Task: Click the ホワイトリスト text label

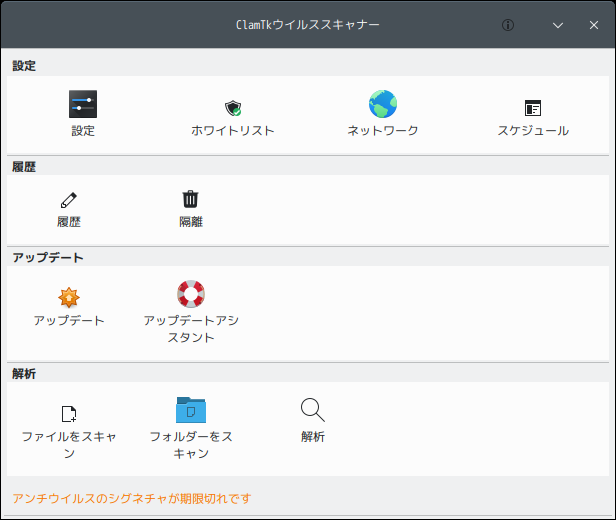Action: tap(233, 131)
